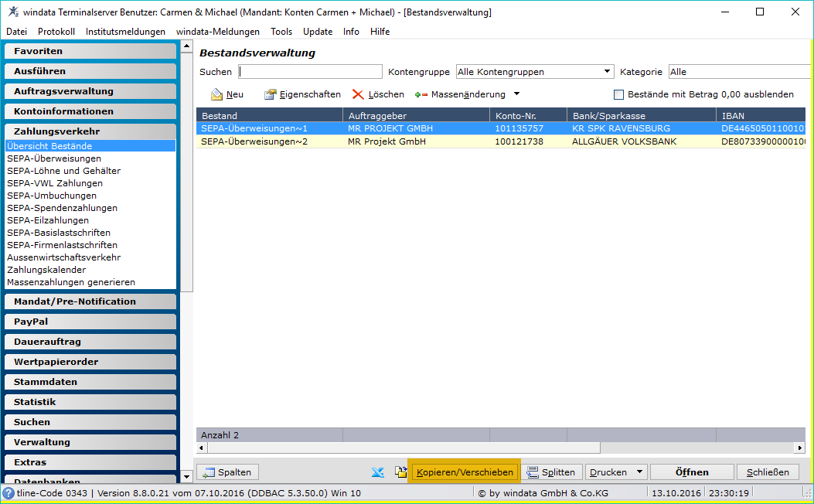This screenshot has height=504, width=814.
Task: Open the Drucken dropdown arrow
Action: point(639,472)
